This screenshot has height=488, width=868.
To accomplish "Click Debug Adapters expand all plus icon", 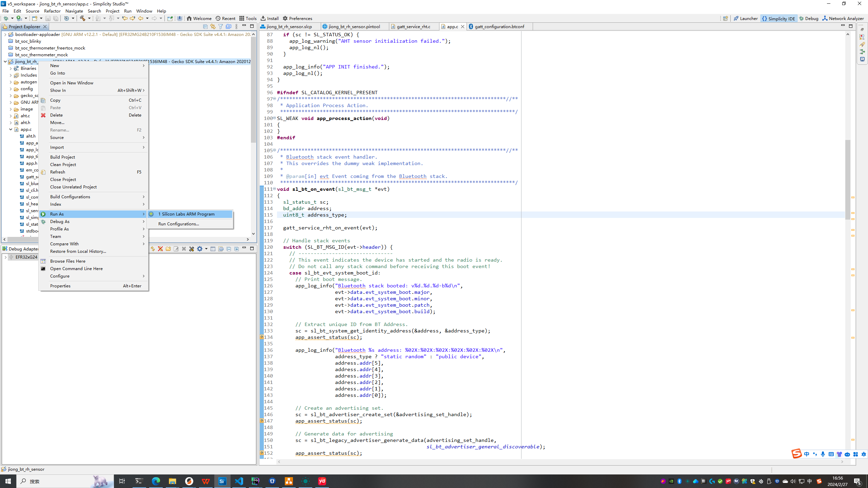I will point(236,249).
